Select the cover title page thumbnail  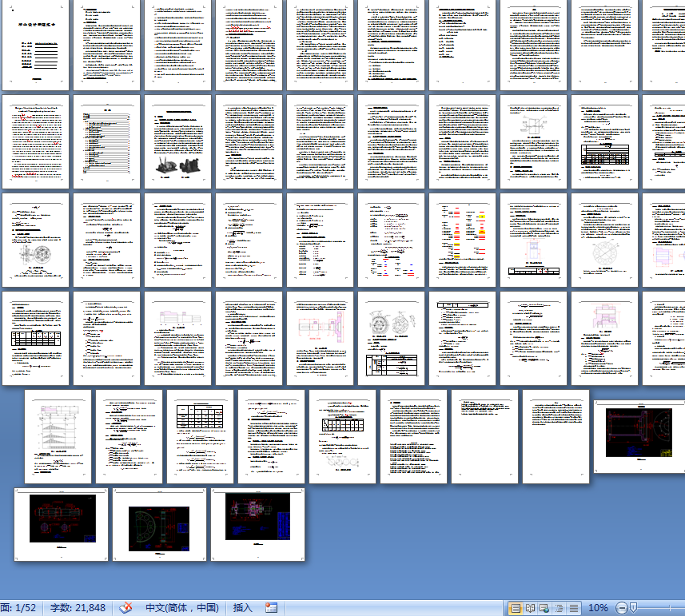[x=35, y=45]
